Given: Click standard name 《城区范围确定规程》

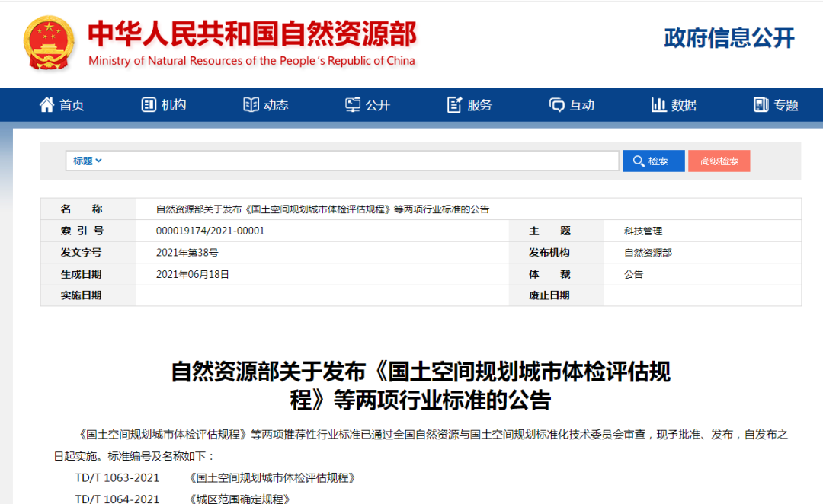Looking at the screenshot, I should (240, 498).
